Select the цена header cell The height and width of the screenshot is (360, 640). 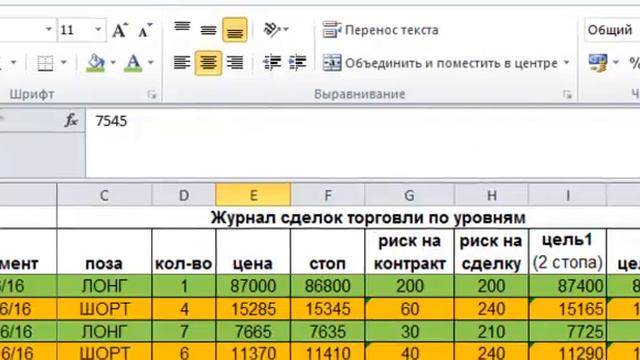[x=253, y=251]
